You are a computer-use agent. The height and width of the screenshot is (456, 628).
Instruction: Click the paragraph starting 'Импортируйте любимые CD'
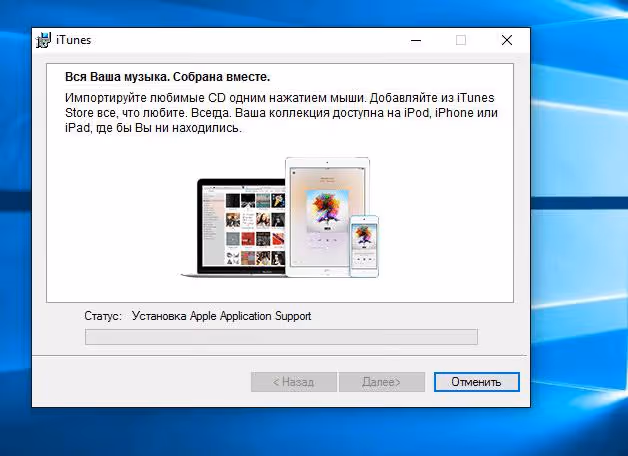point(281,113)
